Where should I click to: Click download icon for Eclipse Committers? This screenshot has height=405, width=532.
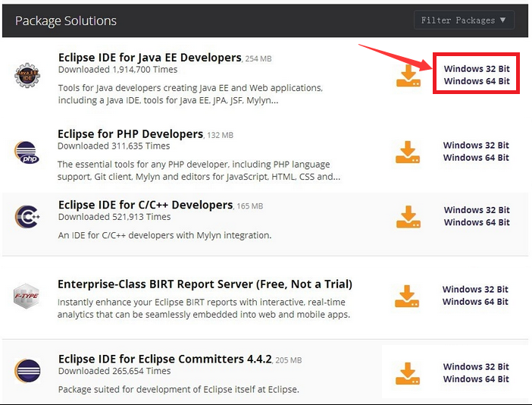(408, 373)
